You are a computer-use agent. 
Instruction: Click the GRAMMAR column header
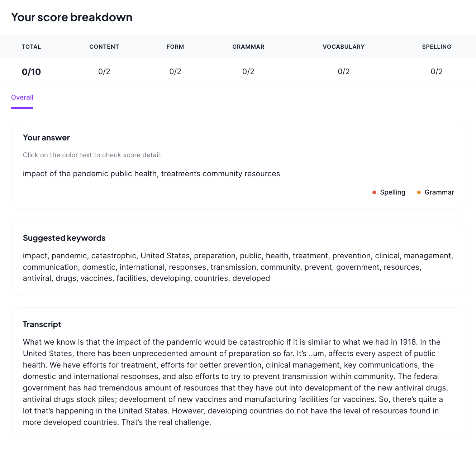pos(248,47)
